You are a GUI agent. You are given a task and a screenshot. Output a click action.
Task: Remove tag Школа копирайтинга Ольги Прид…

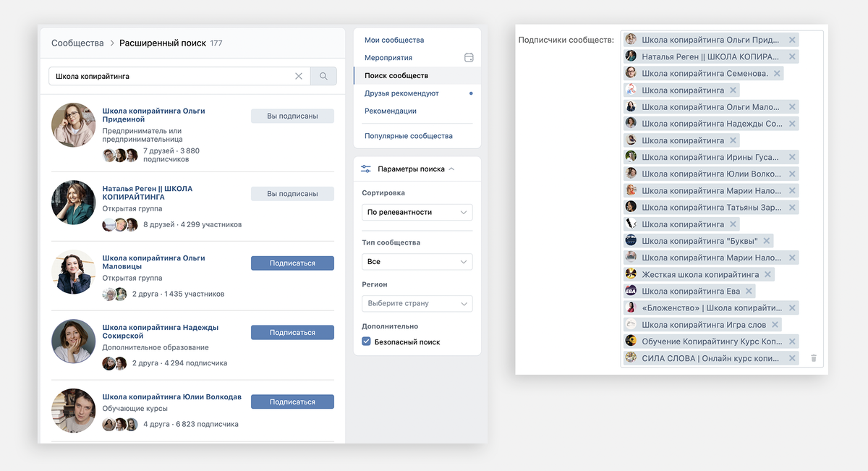(792, 40)
